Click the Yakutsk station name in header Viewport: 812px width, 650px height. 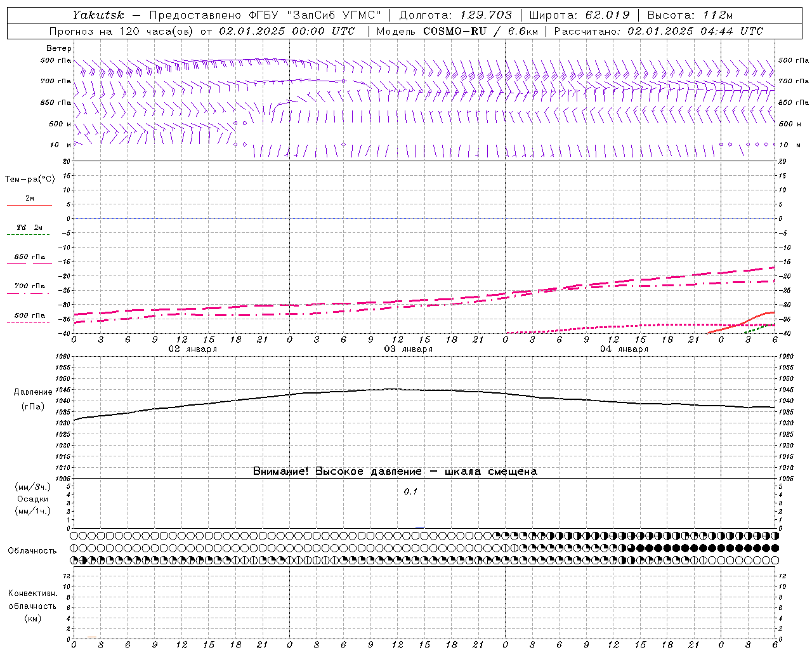pos(98,15)
